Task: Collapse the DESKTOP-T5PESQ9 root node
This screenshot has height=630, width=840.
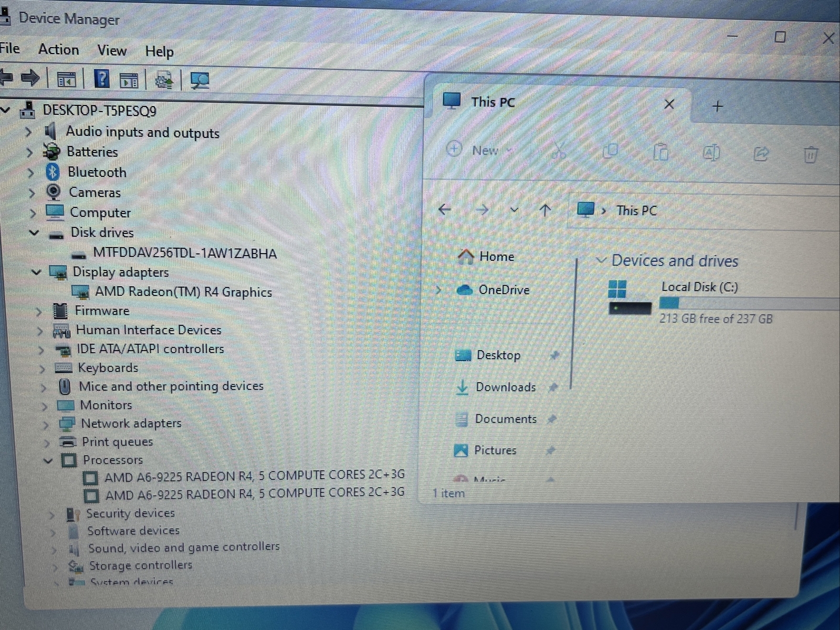Action: coord(5,110)
